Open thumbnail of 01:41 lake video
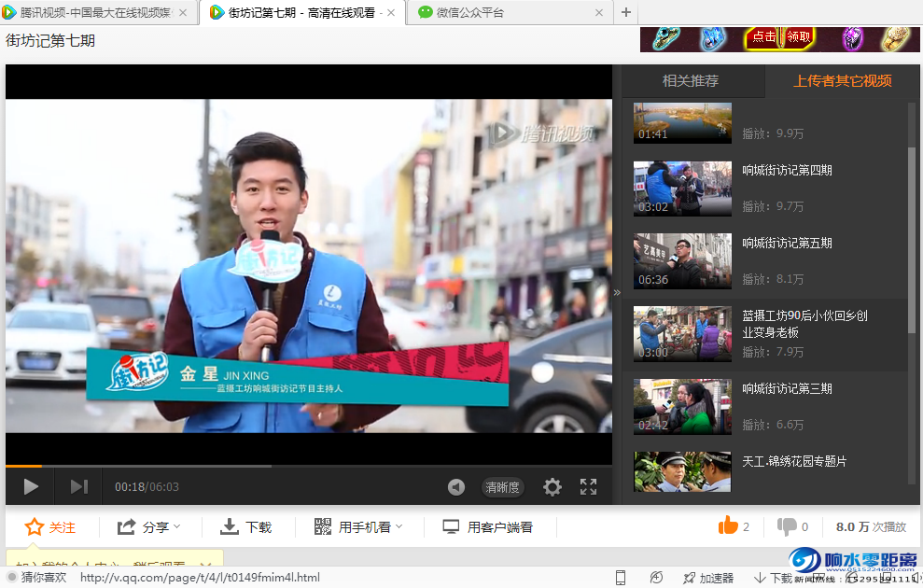This screenshot has width=923, height=588. pos(682,122)
